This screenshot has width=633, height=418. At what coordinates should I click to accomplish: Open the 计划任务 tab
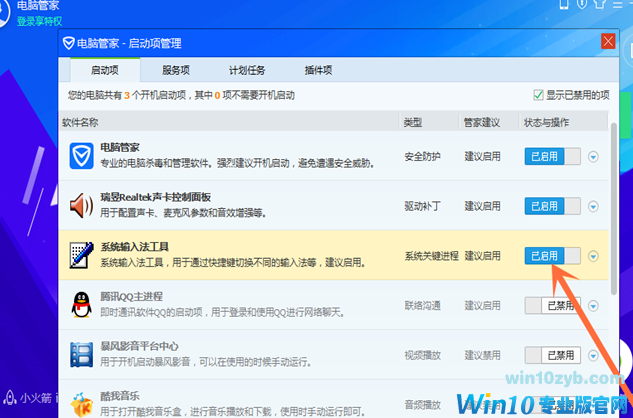pyautogui.click(x=247, y=70)
